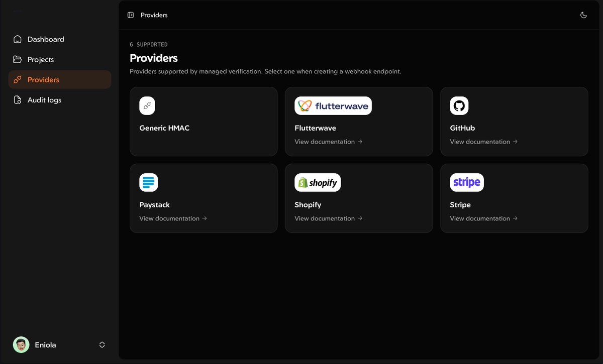Viewport: 603px width, 364px height.
Task: Click the '6 SUPPORTED' label
Action: point(149,45)
